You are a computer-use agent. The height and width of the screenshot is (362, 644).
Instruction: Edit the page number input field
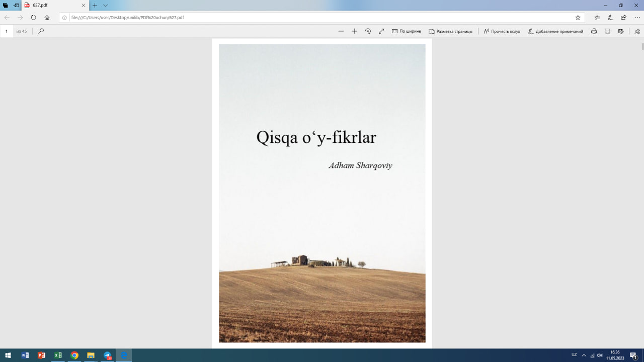7,31
